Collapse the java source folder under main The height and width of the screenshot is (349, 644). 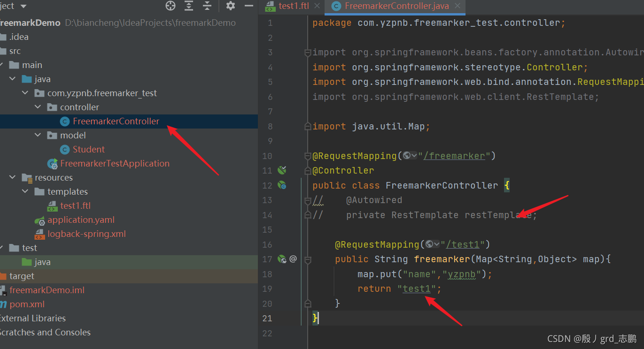(13, 79)
